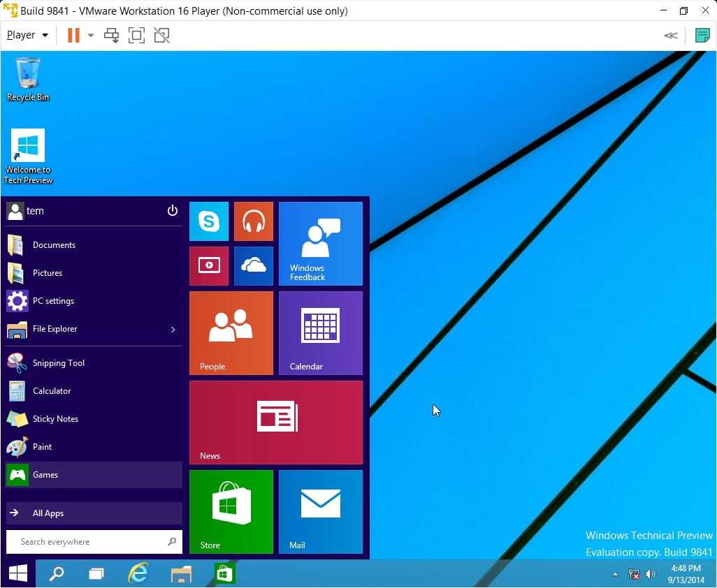717x588 pixels.
Task: Launch Sticky Notes
Action: pyautogui.click(x=94, y=419)
